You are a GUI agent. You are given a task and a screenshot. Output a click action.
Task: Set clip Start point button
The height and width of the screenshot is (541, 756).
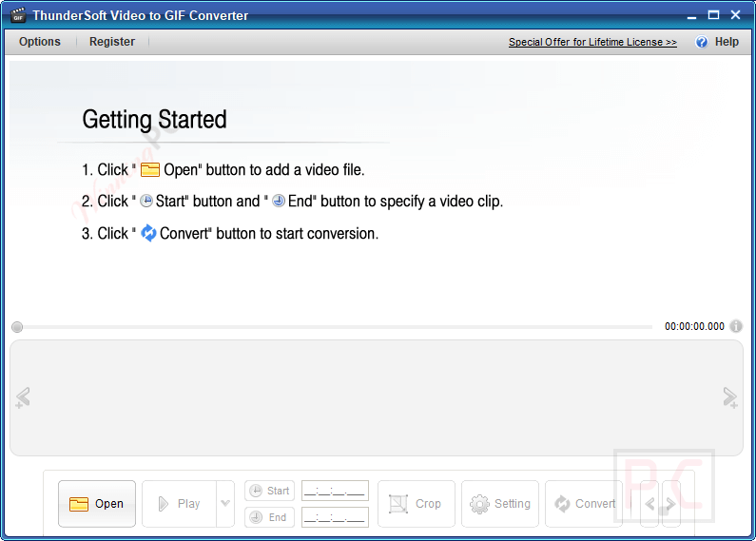pyautogui.click(x=269, y=491)
